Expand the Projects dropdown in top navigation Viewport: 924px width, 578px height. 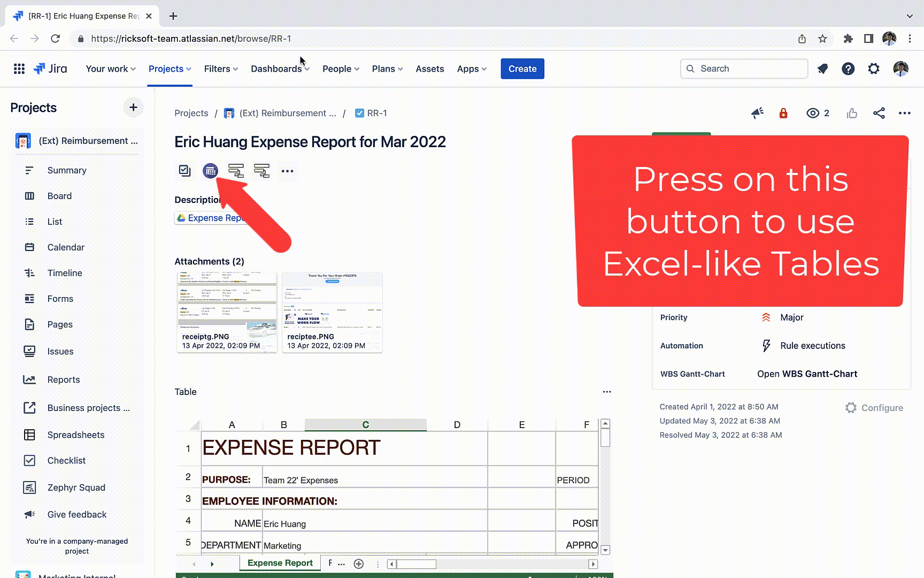tap(170, 69)
